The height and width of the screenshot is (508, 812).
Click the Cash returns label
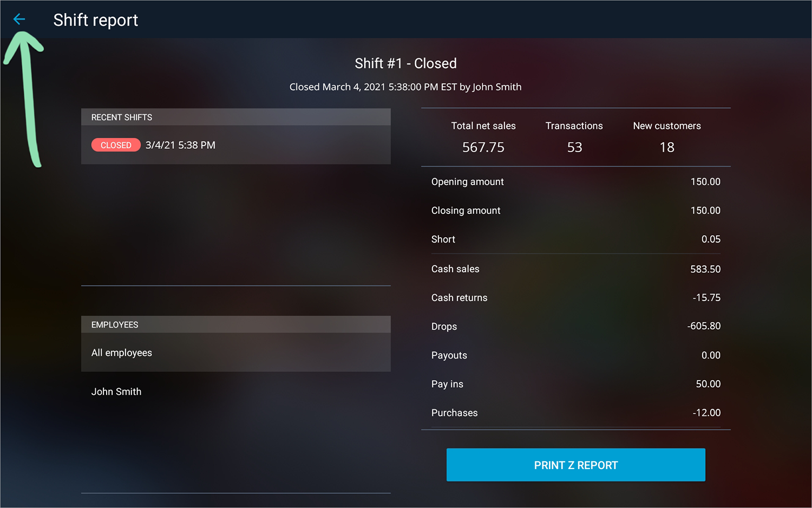click(x=460, y=298)
